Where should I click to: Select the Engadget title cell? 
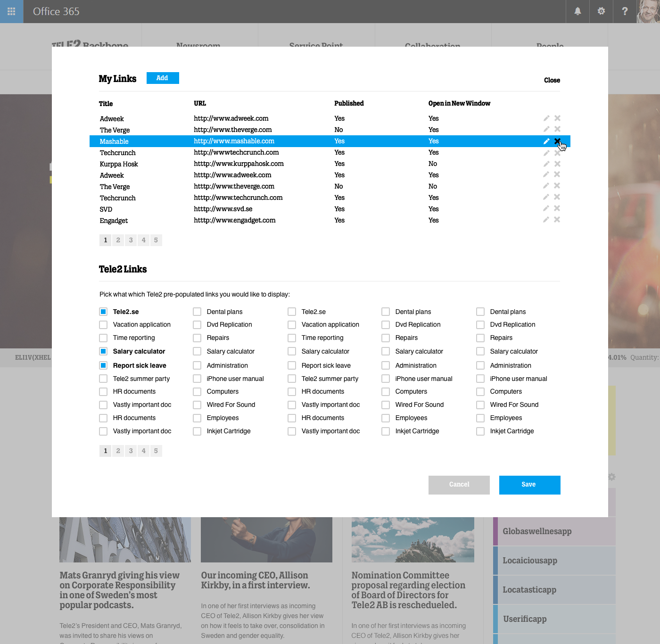[114, 221]
